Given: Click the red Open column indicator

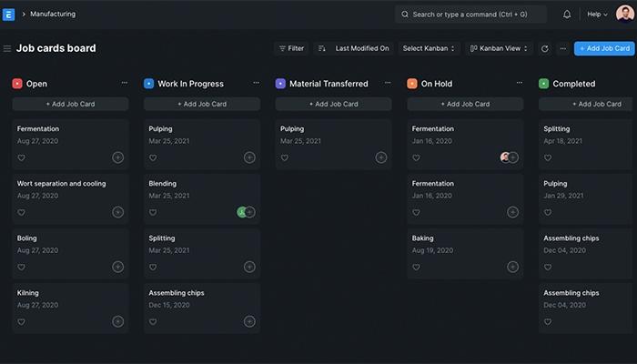Looking at the screenshot, I should (x=17, y=84).
